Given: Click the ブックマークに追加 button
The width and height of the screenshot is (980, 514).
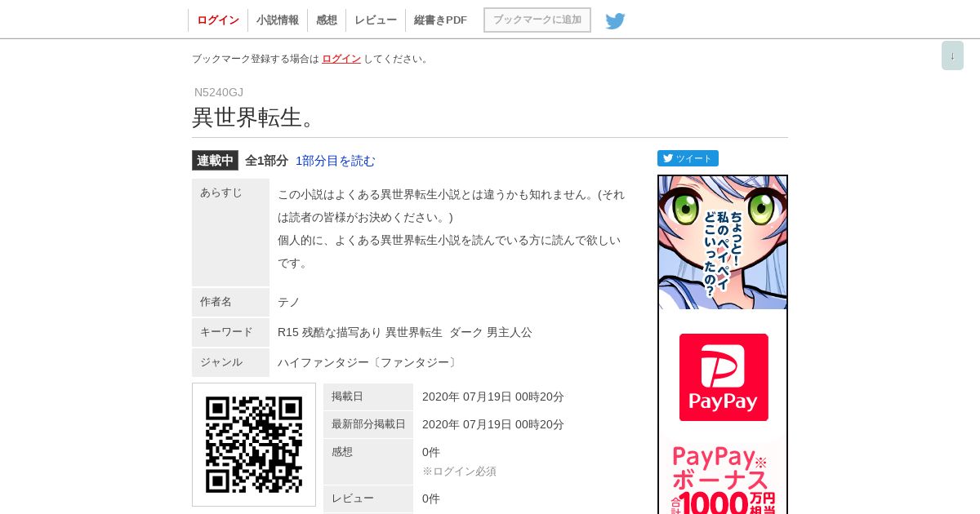Looking at the screenshot, I should pyautogui.click(x=537, y=20).
